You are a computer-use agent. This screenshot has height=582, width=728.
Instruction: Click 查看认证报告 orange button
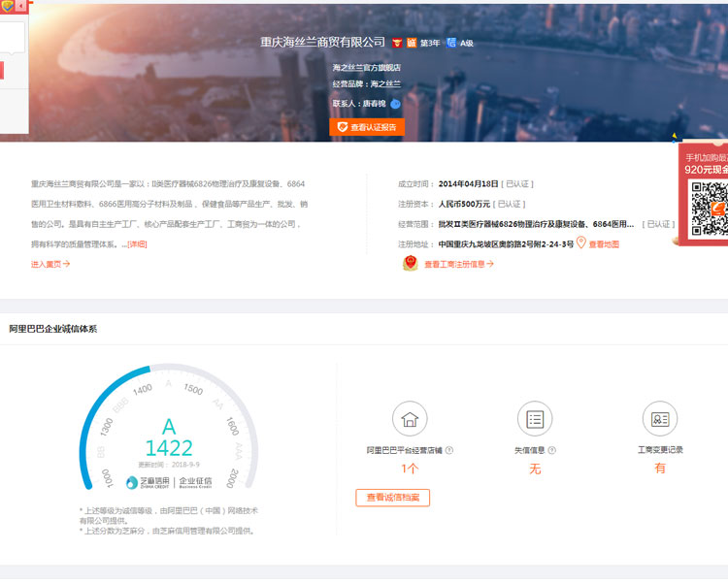(367, 127)
